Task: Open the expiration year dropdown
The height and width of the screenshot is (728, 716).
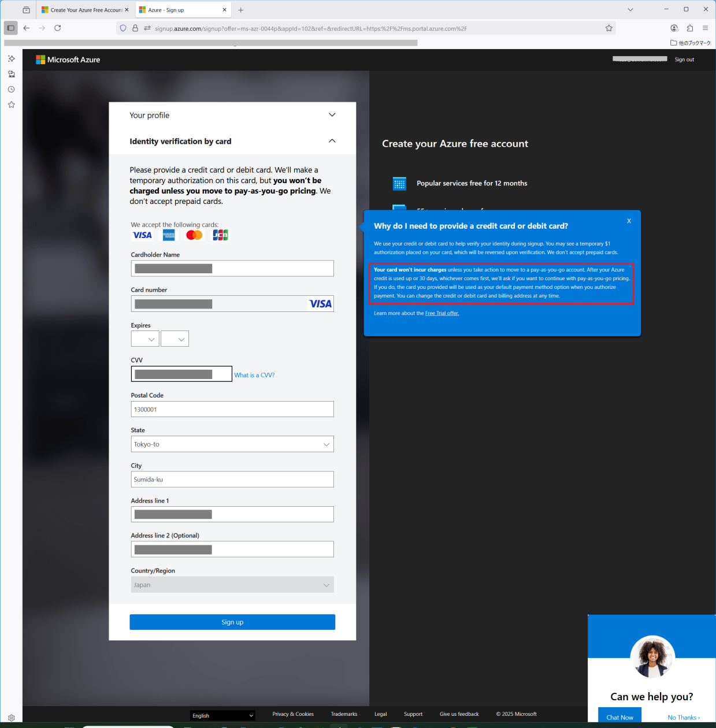Action: [175, 339]
